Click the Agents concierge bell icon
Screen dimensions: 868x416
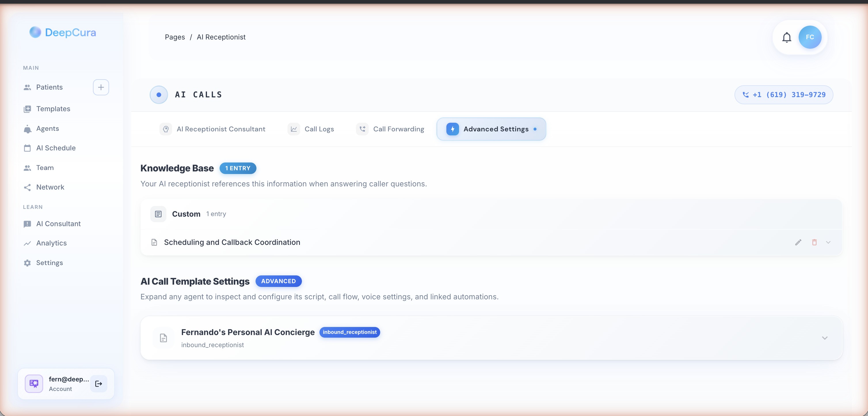click(27, 129)
